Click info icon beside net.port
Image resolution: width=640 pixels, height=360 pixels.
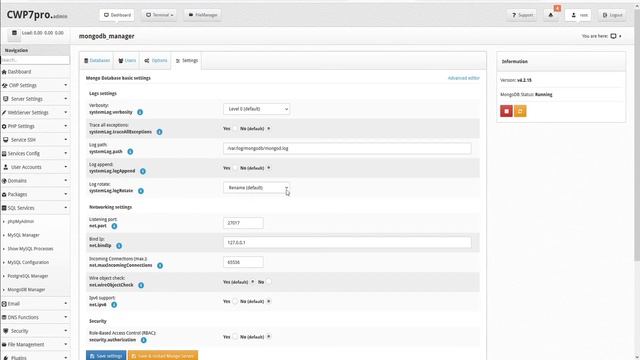click(x=114, y=226)
